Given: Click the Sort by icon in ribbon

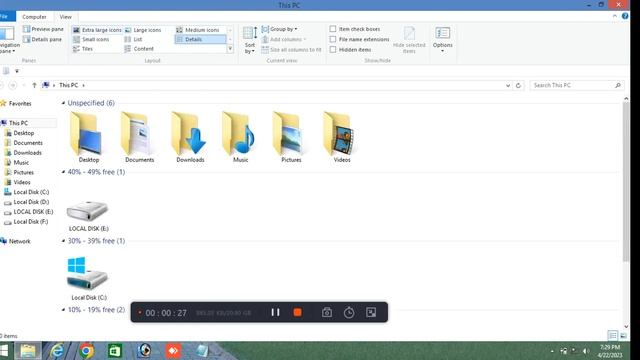Looking at the screenshot, I should coord(250,40).
